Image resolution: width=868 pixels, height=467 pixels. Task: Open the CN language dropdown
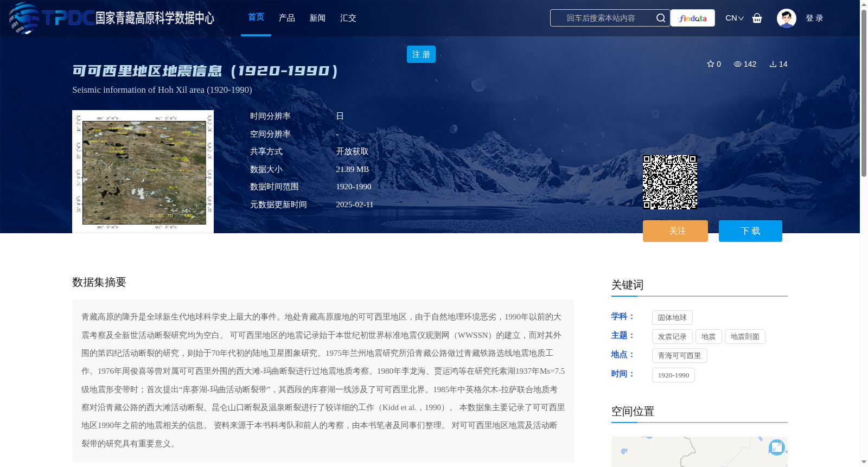[735, 18]
